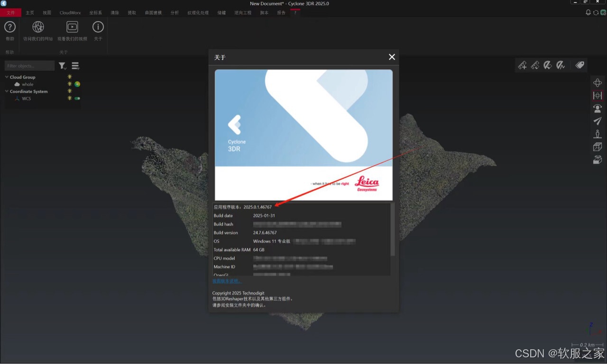Select the ruler with square measure tool
The height and width of the screenshot is (364, 607).
535,65
